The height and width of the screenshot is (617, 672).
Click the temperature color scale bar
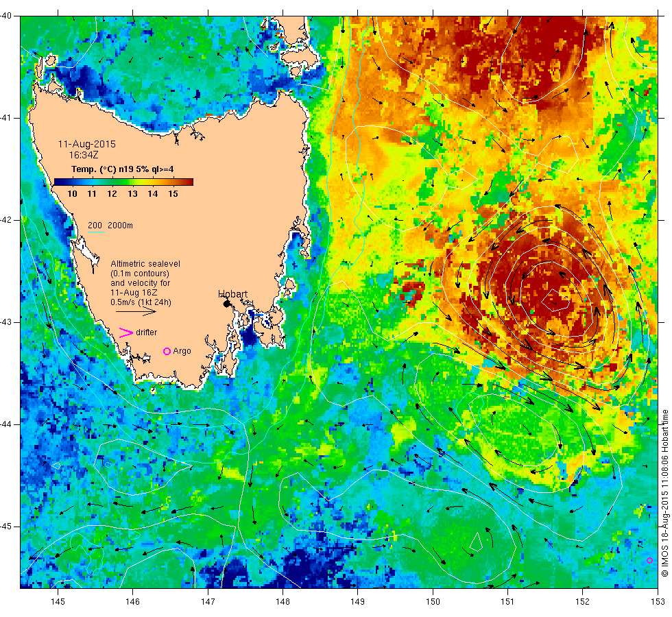123,182
